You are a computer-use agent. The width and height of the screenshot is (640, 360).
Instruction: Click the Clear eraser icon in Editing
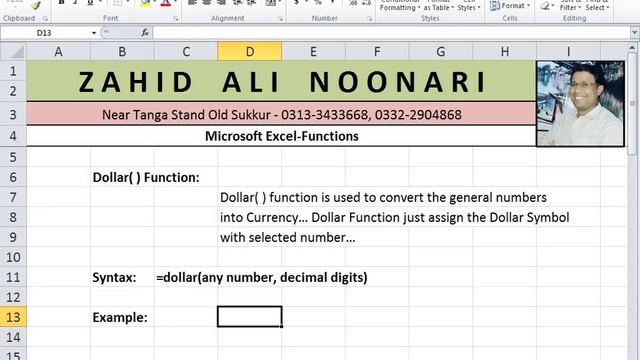(x=545, y=5)
